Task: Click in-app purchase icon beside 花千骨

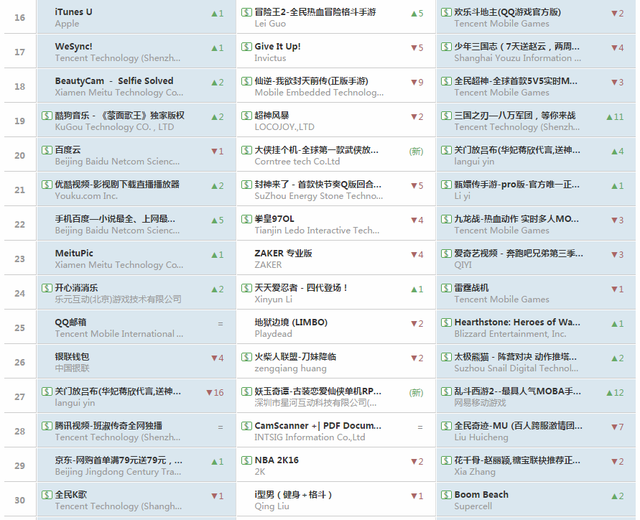Action: tap(446, 460)
